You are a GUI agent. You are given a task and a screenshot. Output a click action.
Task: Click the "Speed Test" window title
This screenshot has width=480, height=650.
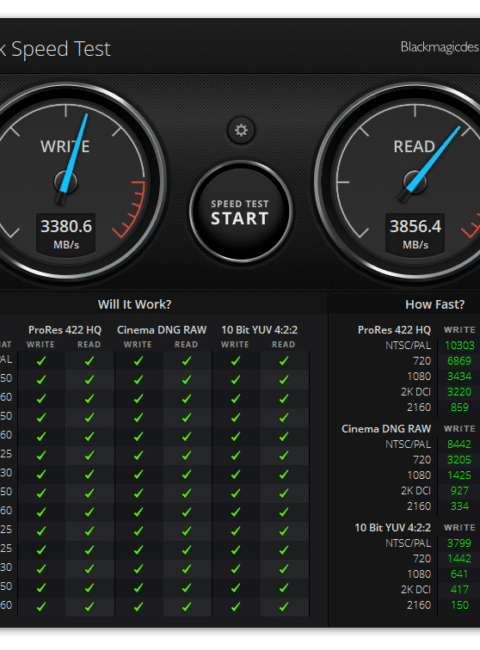click(x=61, y=49)
